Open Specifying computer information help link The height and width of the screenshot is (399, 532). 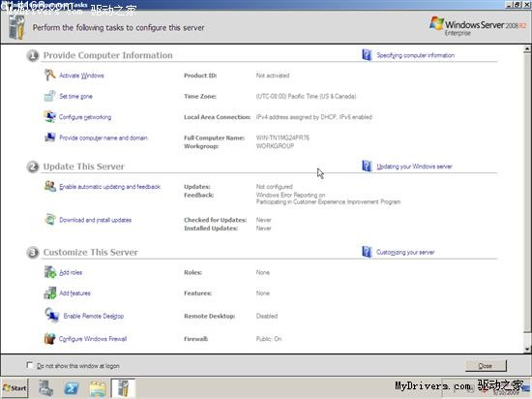pos(415,55)
